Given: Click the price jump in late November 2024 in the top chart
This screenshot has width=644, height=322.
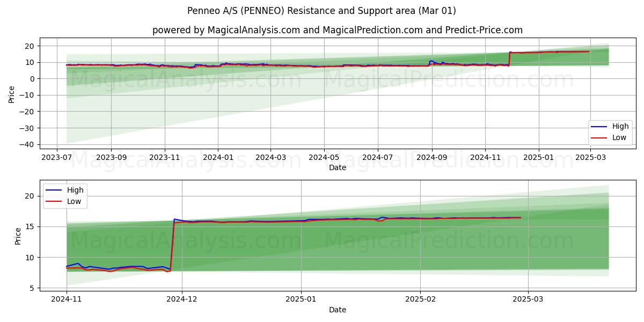Looking at the screenshot, I should click(509, 59).
